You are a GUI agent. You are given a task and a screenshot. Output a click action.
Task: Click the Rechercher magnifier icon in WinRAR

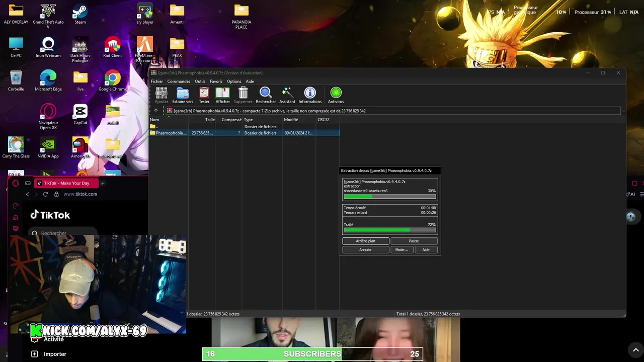point(266,95)
